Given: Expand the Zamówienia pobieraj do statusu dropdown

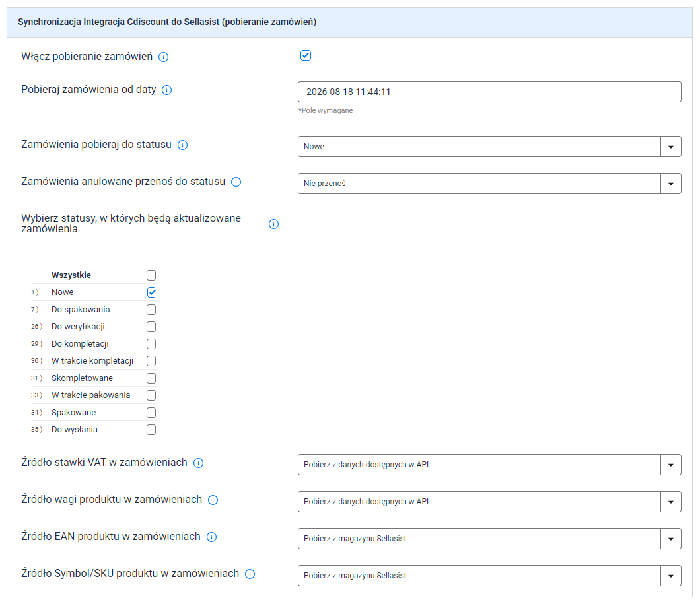Looking at the screenshot, I should pos(489,147).
